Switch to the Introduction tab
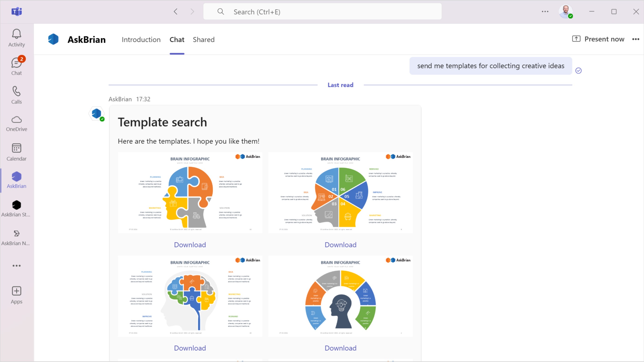The height and width of the screenshot is (362, 644). tap(141, 39)
